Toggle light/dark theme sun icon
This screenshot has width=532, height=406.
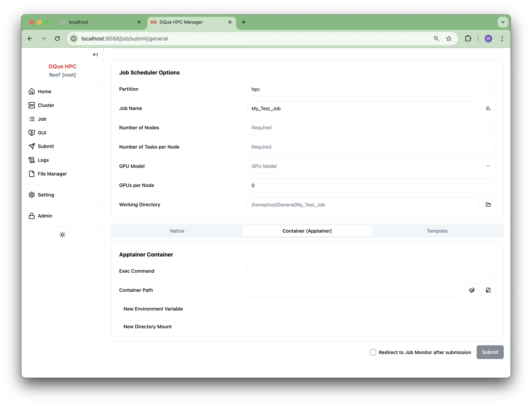63,235
